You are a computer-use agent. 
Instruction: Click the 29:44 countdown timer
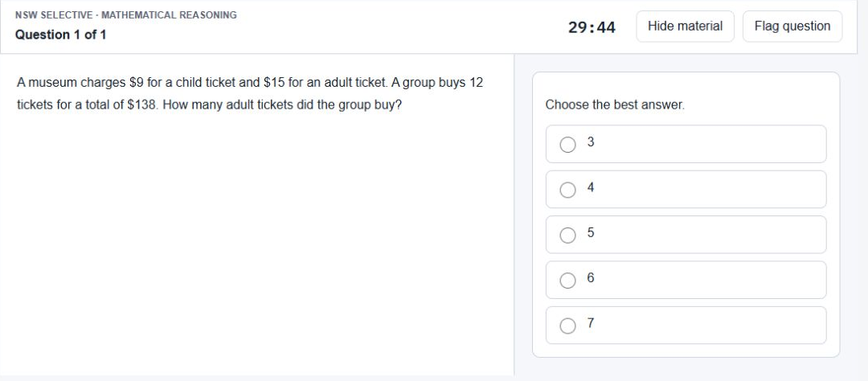click(592, 27)
